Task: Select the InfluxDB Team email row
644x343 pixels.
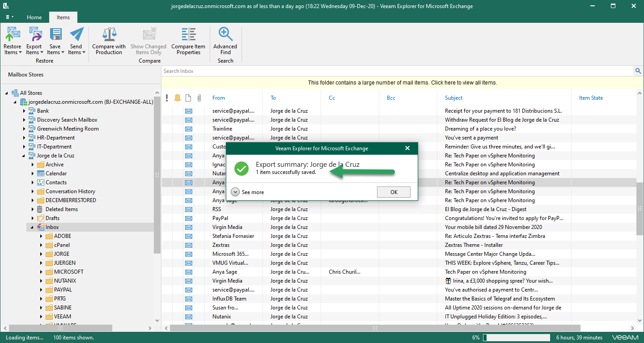Action: coord(398,299)
